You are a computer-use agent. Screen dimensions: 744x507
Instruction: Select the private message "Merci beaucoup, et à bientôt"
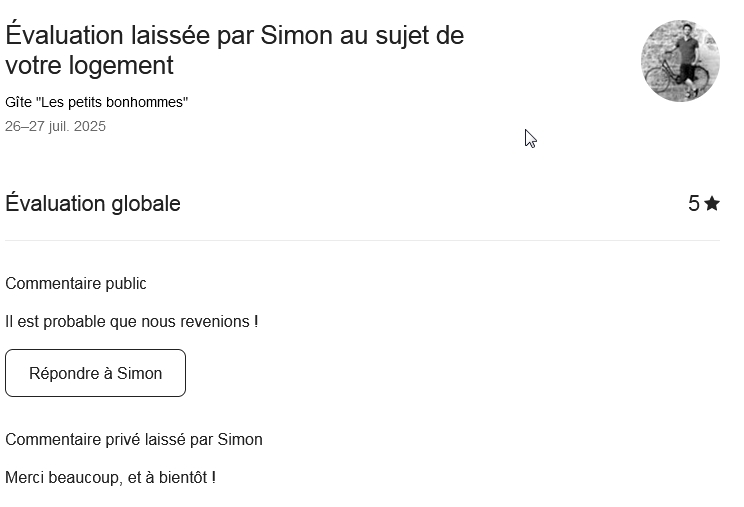point(106,478)
